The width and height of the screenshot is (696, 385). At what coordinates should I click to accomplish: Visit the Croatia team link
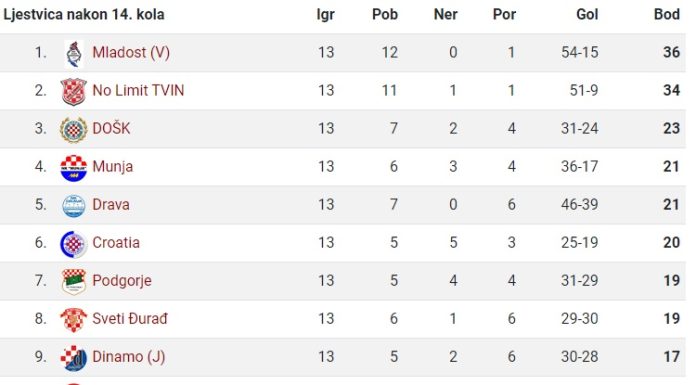coord(116,242)
